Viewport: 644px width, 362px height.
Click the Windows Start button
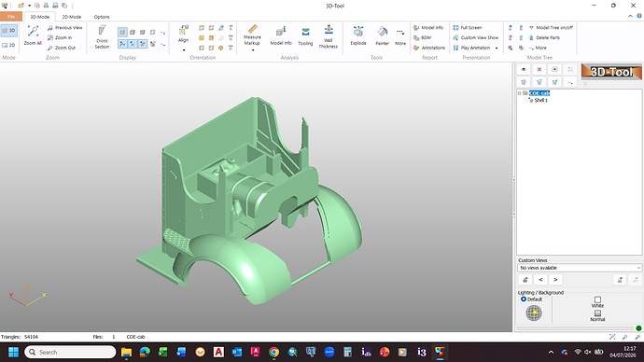point(13,352)
